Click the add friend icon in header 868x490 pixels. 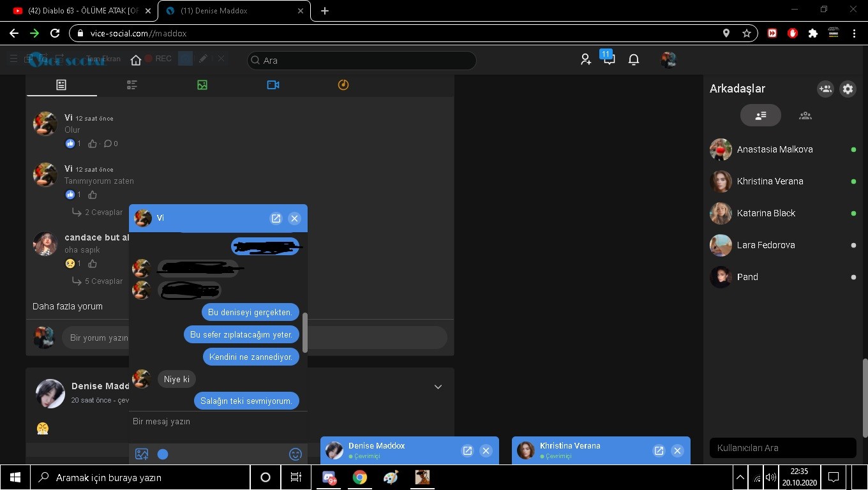click(585, 60)
